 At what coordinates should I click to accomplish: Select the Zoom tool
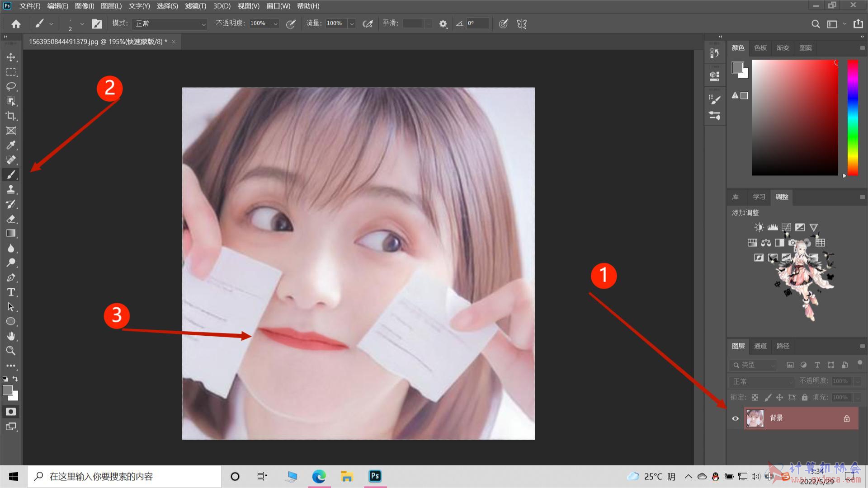(11, 351)
